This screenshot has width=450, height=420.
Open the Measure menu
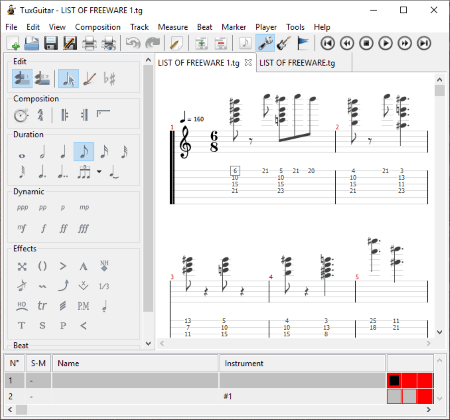tap(173, 27)
